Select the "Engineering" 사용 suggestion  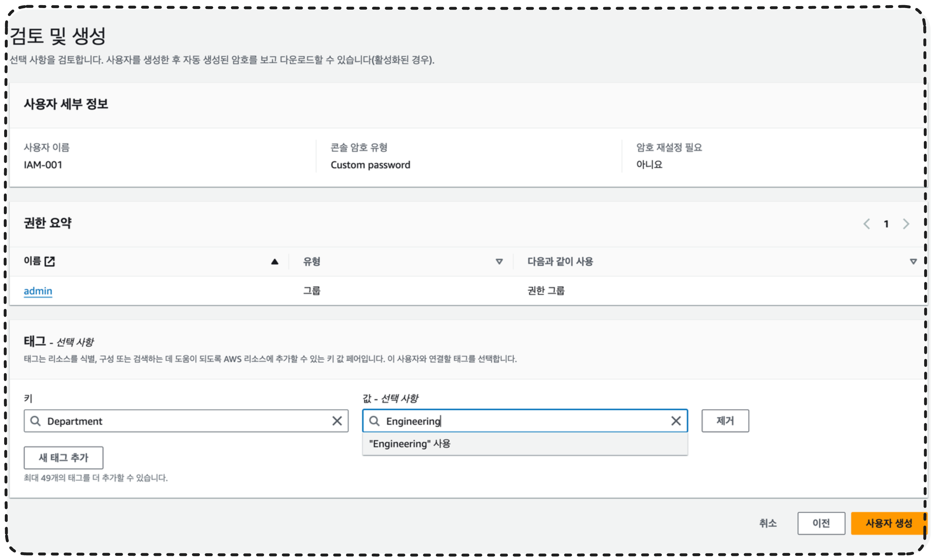tap(410, 444)
